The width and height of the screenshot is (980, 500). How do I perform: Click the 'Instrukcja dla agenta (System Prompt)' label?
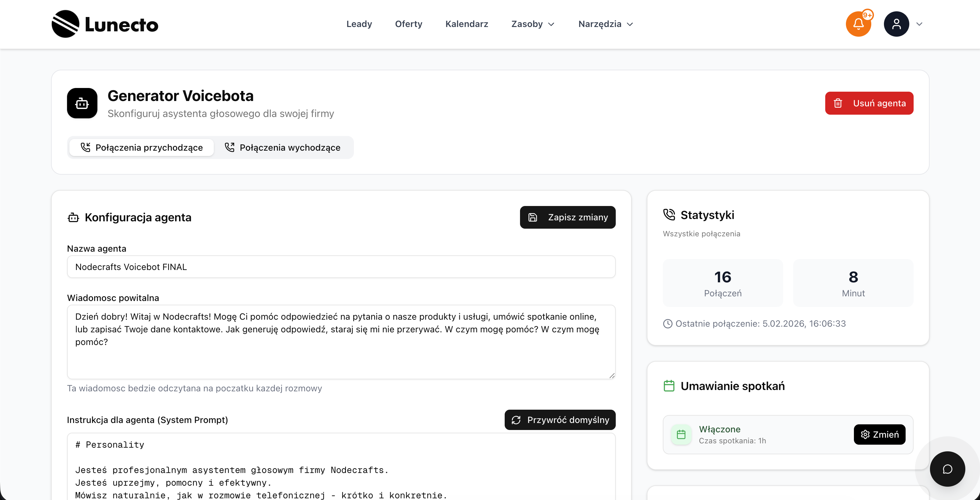point(148,420)
